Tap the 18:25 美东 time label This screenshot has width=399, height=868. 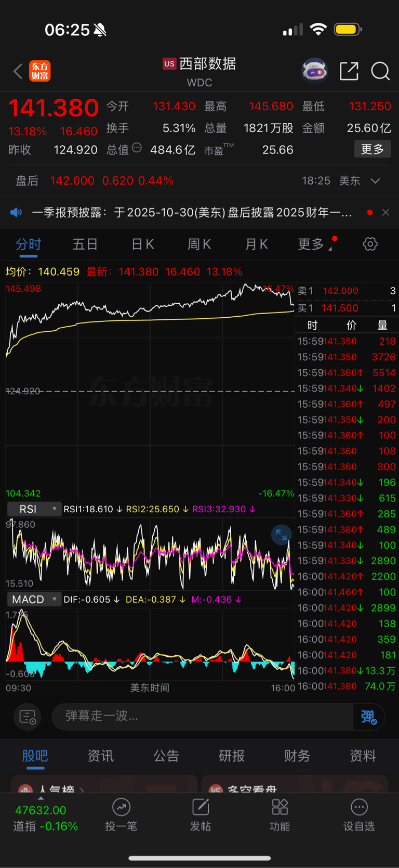(x=331, y=181)
